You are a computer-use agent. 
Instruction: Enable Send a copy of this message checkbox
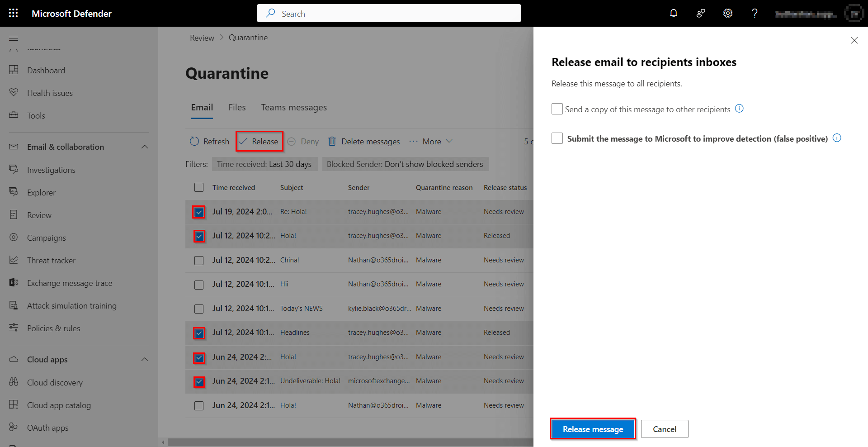557,109
